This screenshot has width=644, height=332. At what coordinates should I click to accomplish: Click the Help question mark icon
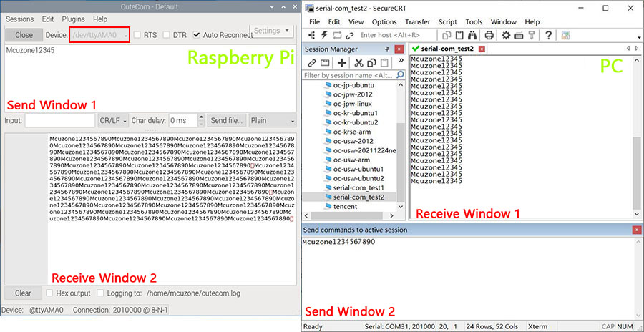pos(548,35)
